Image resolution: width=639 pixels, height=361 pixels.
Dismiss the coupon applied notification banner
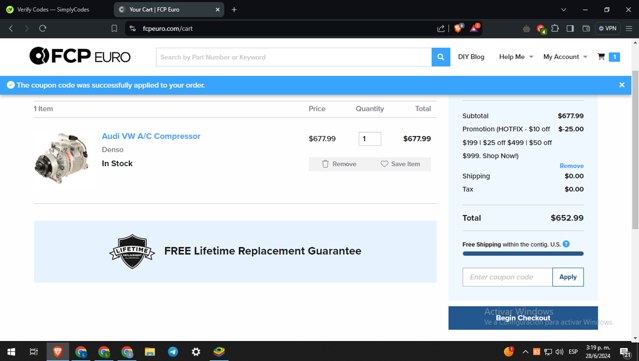(621, 85)
